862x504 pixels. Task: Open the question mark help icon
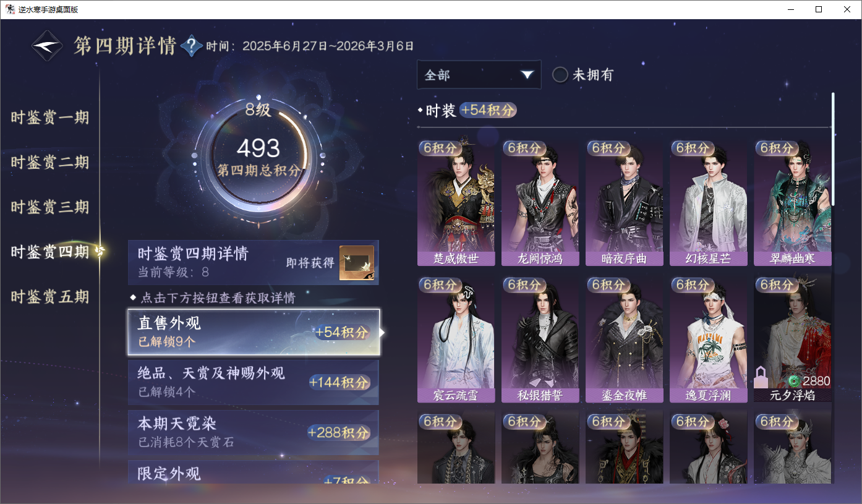pyautogui.click(x=192, y=46)
